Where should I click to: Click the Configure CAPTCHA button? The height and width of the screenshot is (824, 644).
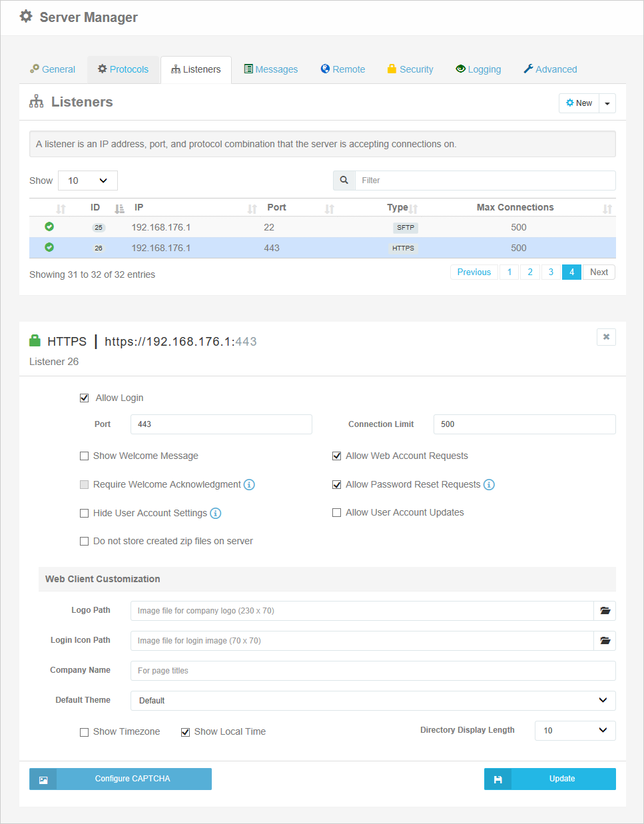click(x=120, y=778)
